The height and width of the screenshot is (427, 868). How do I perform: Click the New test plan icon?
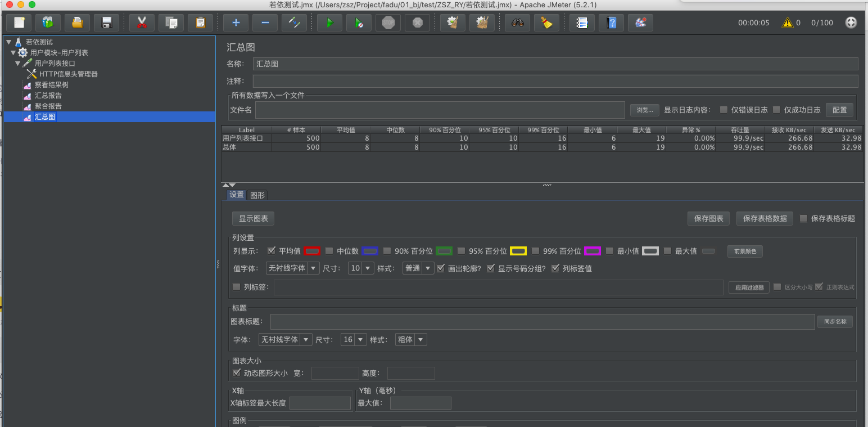19,23
